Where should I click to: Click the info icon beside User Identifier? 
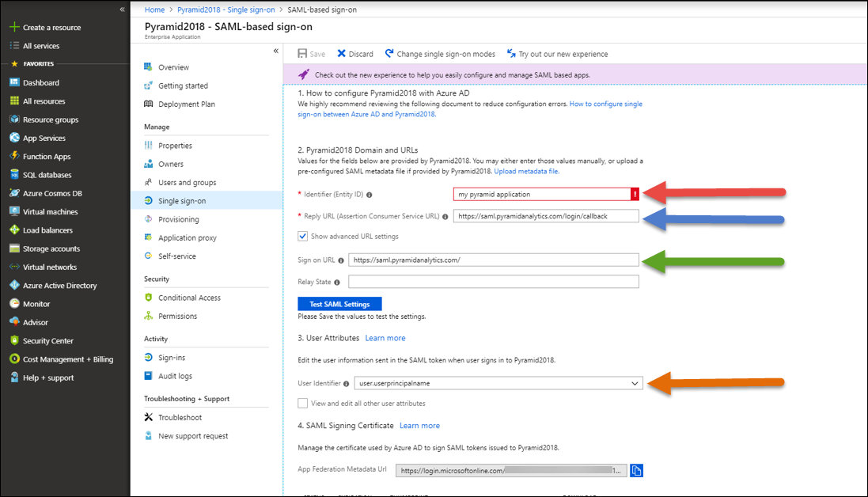click(x=346, y=384)
